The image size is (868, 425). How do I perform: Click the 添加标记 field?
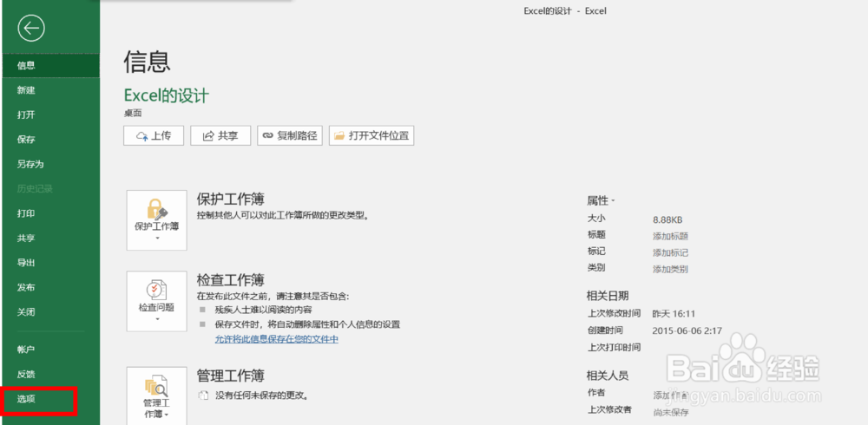click(670, 253)
